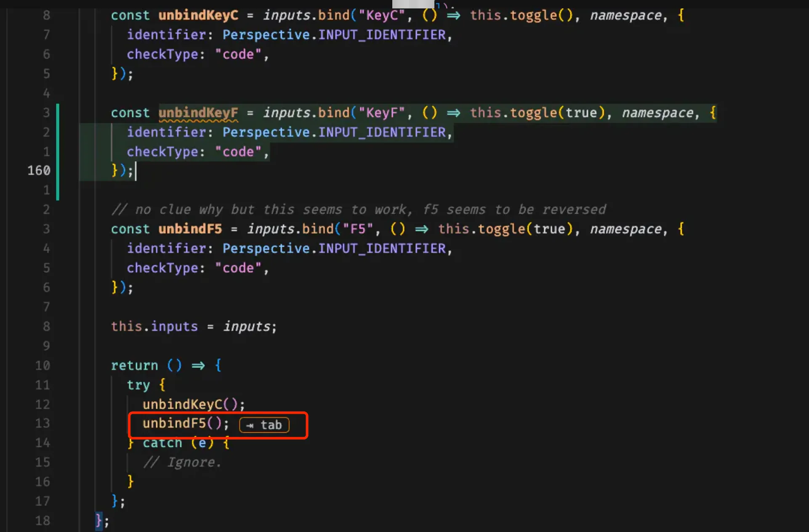Click line number 13 in the gutter
Screen dimensions: 809x532
point(43,423)
